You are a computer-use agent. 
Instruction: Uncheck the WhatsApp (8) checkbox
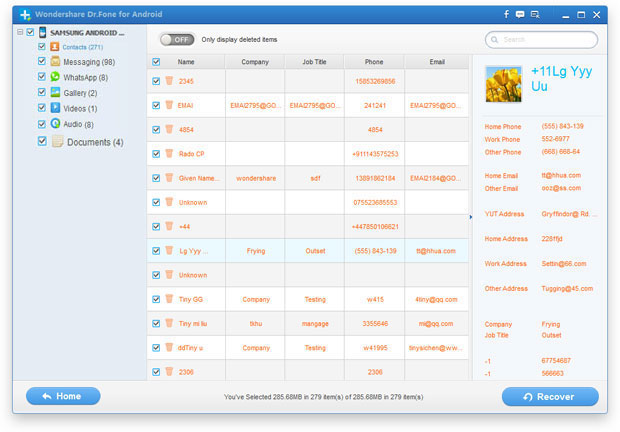(42, 76)
